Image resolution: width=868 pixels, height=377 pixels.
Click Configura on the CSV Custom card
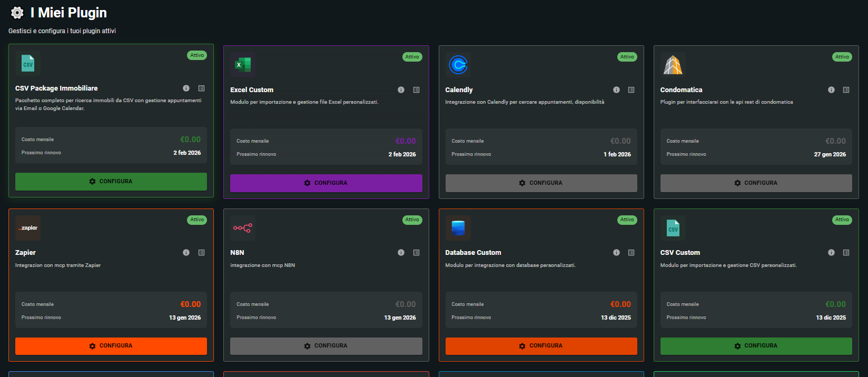pos(756,346)
